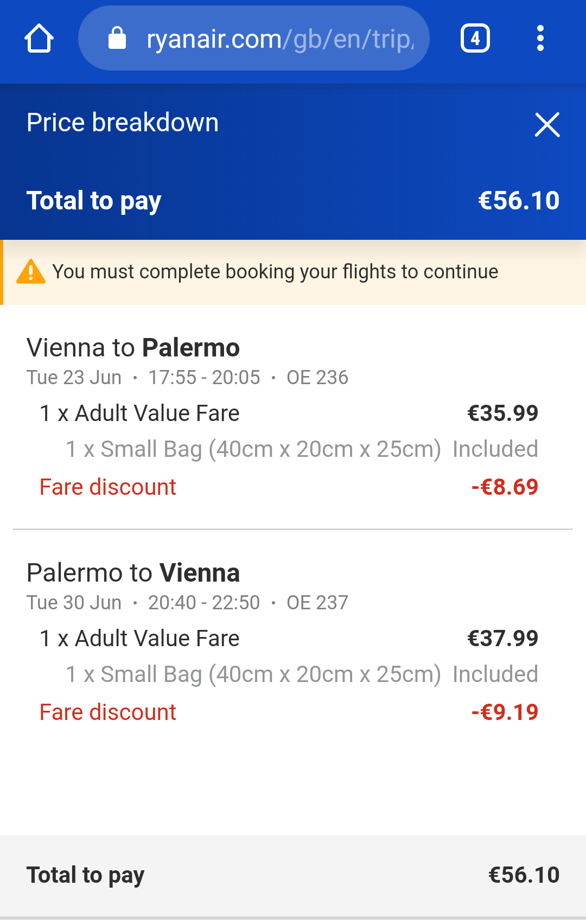Tap the Vienna to Palermo flight heading

[x=133, y=347]
